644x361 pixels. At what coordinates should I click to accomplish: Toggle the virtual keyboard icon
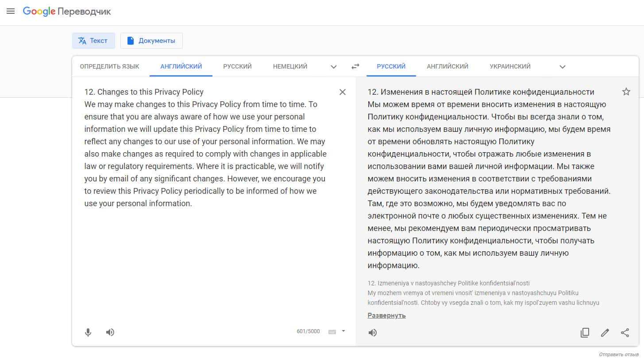[332, 332]
